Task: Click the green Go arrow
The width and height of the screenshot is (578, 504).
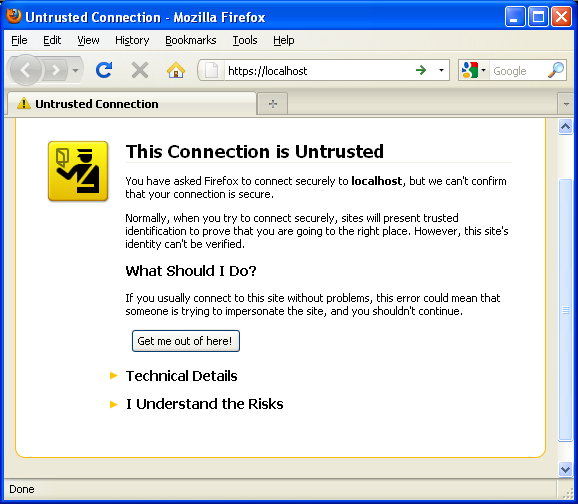Action: click(x=421, y=70)
